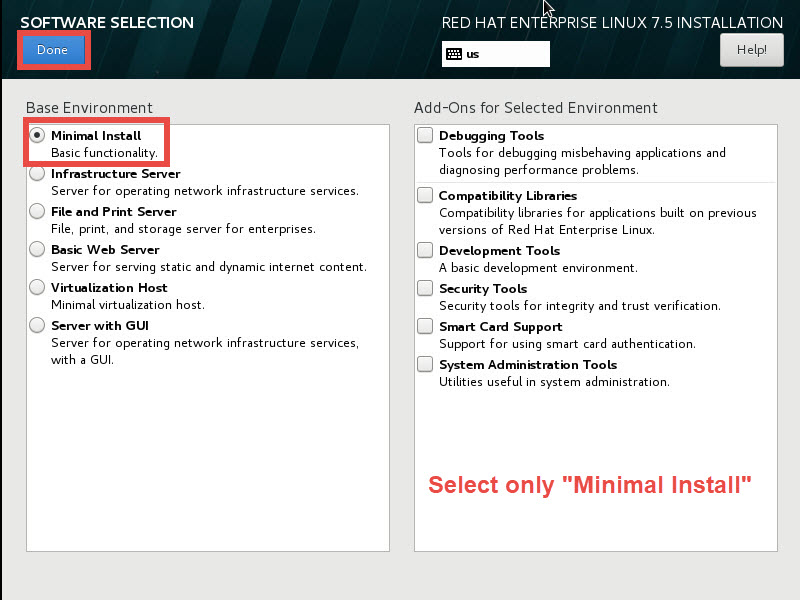This screenshot has height=600, width=800.
Task: Enable Development Tools add-on
Action: (426, 250)
